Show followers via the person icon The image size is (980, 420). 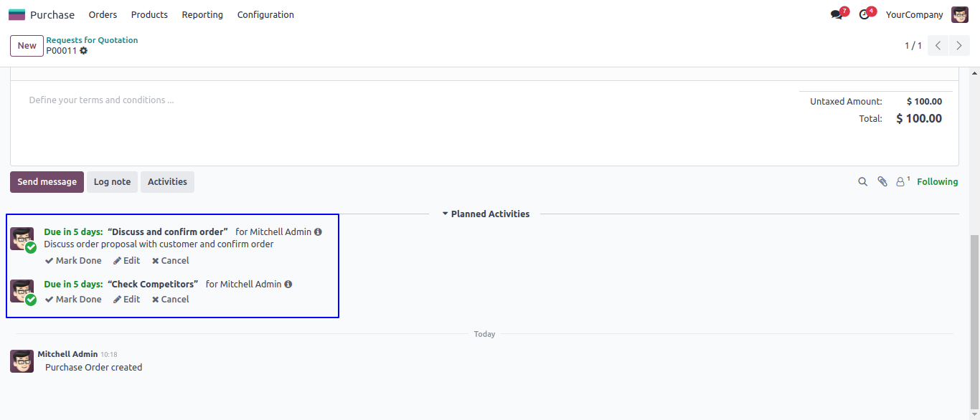[x=901, y=182]
